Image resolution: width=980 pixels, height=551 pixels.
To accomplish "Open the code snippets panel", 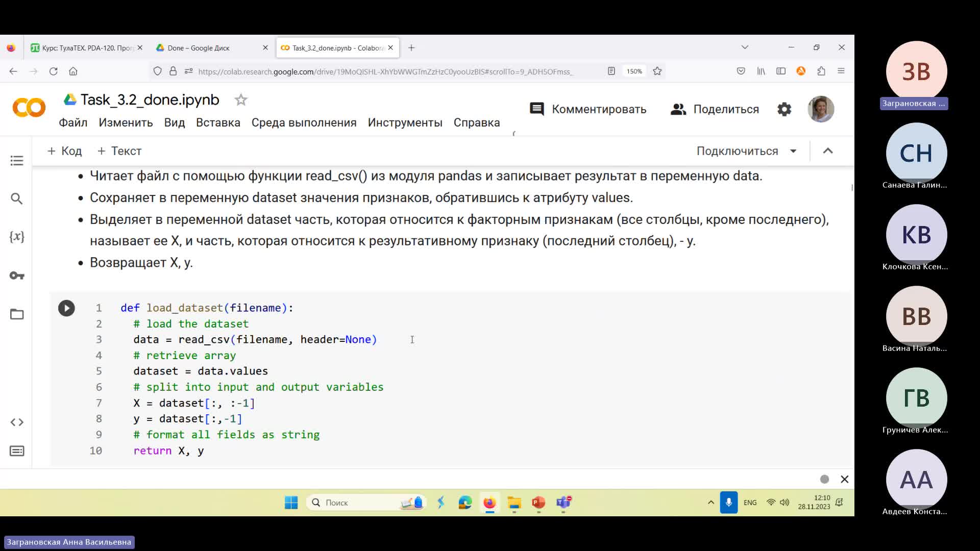I will click(17, 422).
